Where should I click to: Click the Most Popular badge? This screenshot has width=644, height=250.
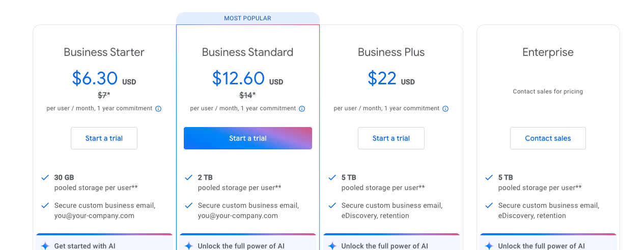247,18
